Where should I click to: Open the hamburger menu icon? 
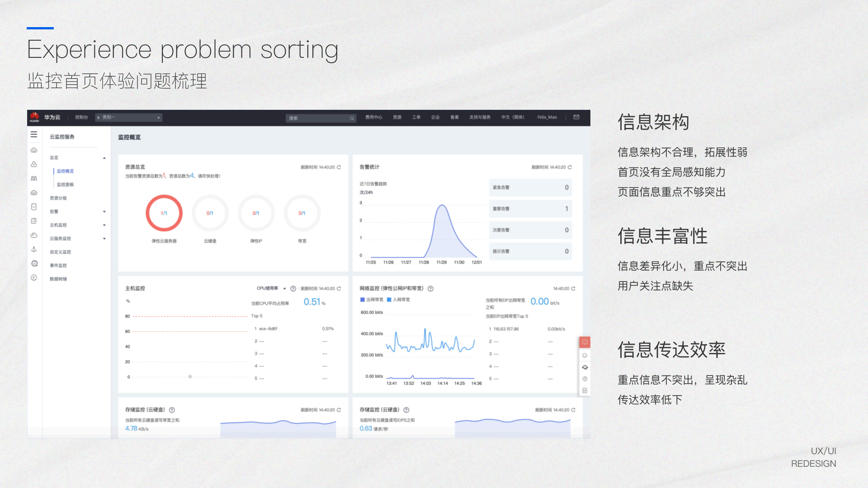click(x=34, y=135)
